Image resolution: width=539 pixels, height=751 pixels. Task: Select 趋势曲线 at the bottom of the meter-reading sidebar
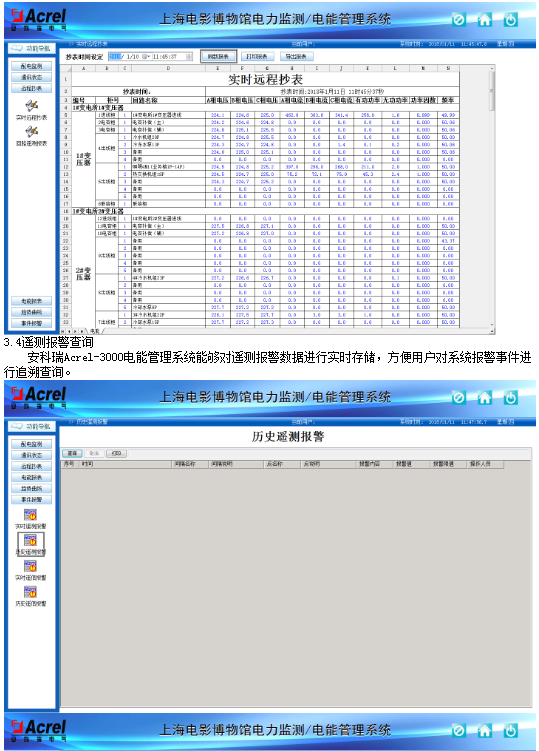(32, 312)
